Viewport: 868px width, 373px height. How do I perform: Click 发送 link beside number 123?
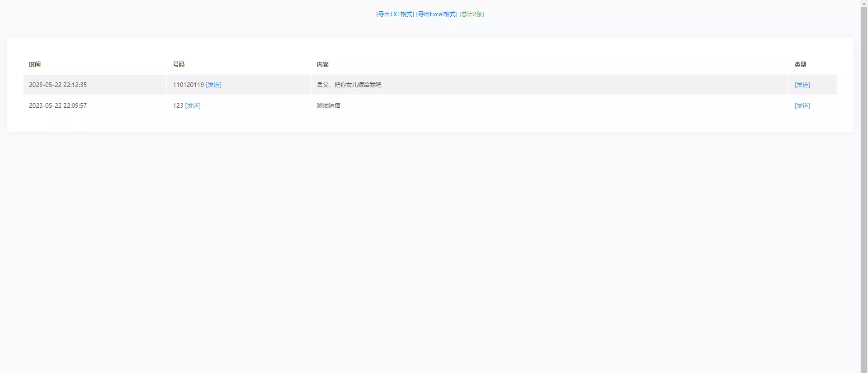[x=193, y=105]
